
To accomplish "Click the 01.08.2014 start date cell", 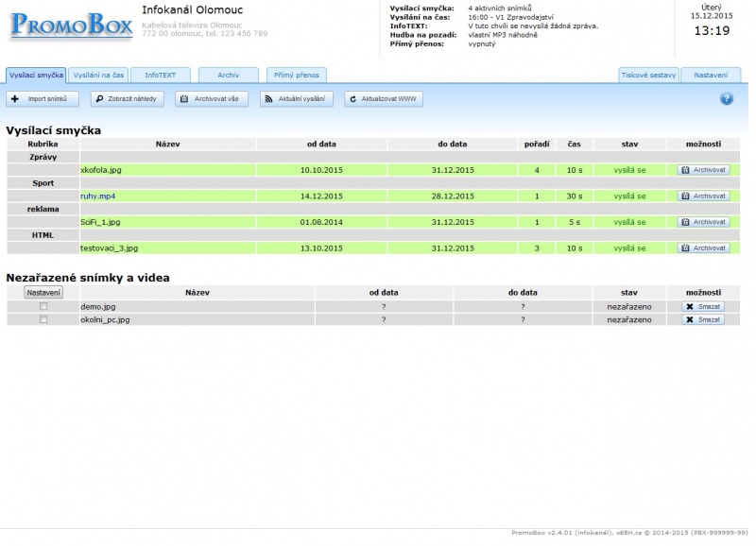I will (x=321, y=222).
